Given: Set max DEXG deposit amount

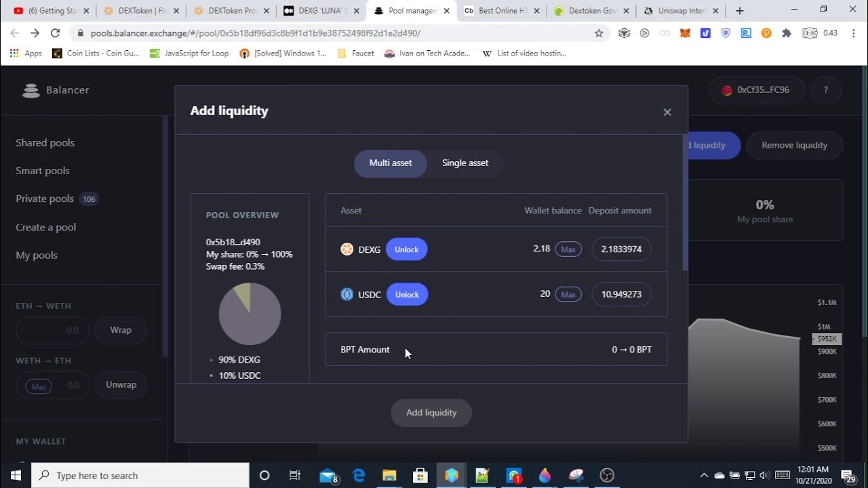Looking at the screenshot, I should click(568, 249).
